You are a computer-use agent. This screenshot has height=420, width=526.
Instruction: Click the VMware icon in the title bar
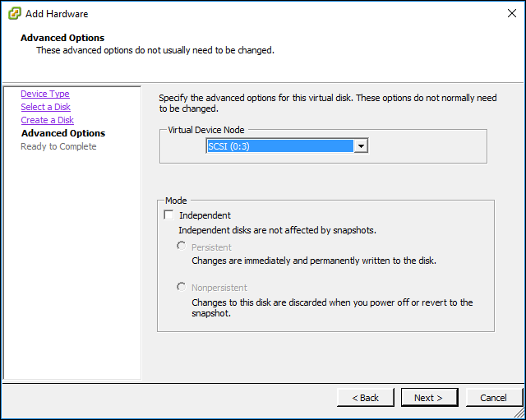(x=15, y=14)
